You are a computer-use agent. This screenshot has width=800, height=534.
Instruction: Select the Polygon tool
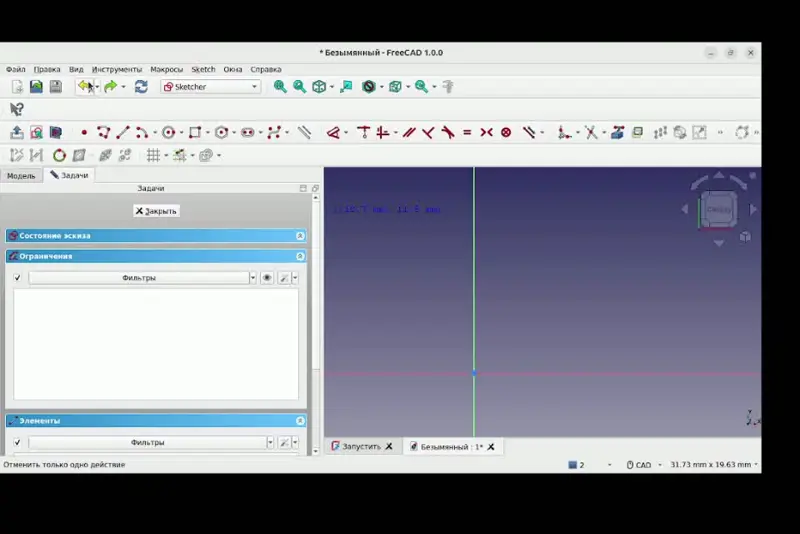coord(221,133)
